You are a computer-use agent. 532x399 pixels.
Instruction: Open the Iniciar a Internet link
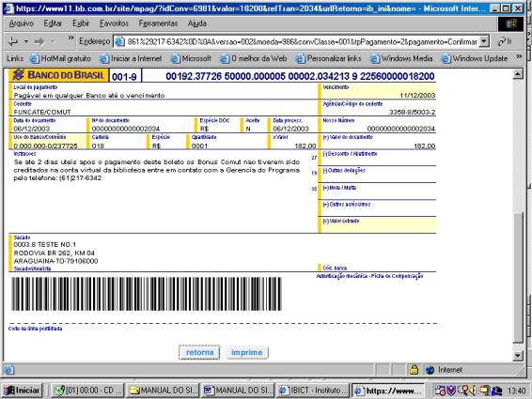[x=131, y=58]
